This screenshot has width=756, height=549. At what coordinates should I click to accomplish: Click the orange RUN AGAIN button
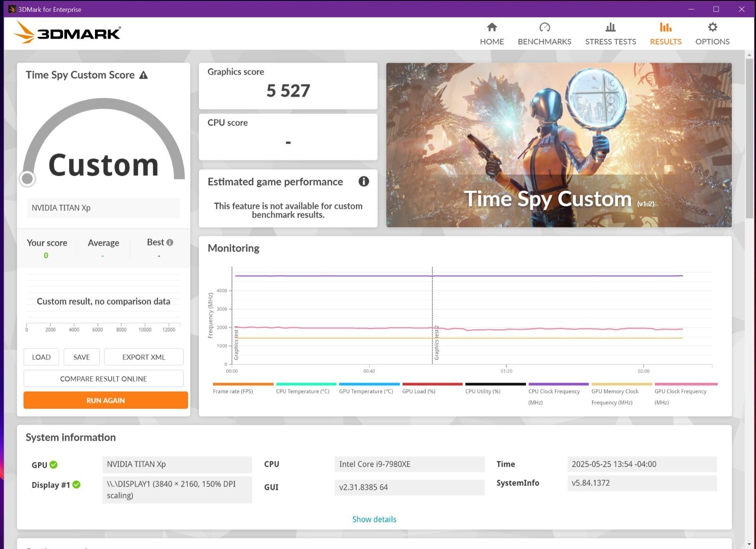[x=105, y=400]
